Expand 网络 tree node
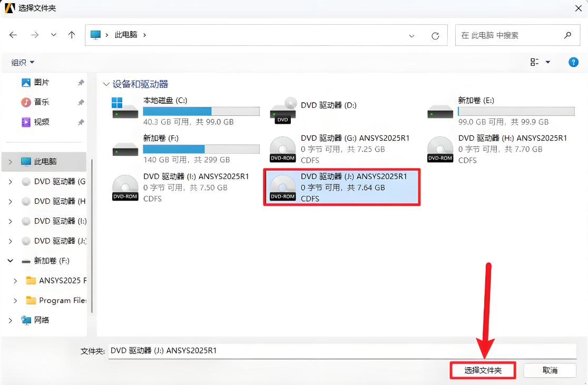588x385 pixels. pos(10,321)
